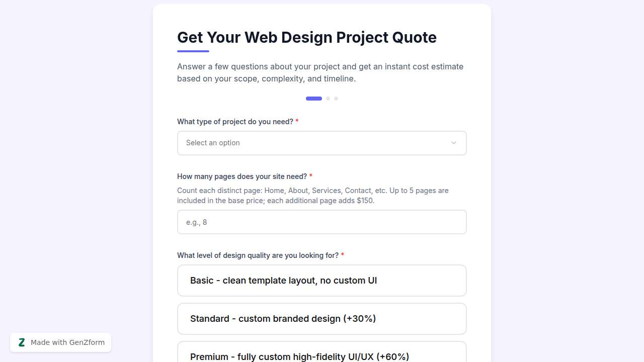Click the 'Get Your Web Design Project Quote' heading

(307, 37)
